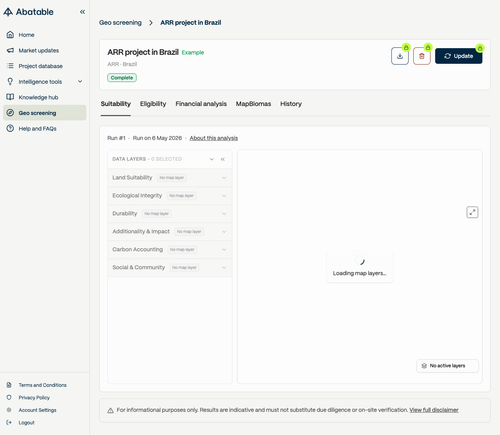The height and width of the screenshot is (435, 500).
Task: Expand the Social & Community section
Action: coord(170,268)
